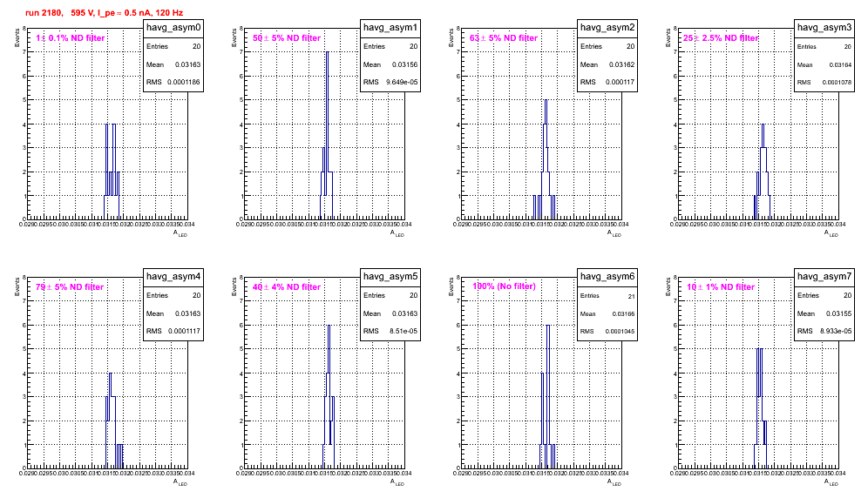The image size is (868, 498).
Task: Select the havg_asym2 stats box title
Action: coord(607,28)
